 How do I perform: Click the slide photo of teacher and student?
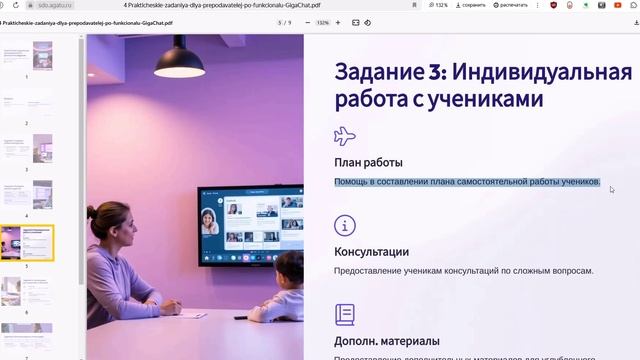[x=195, y=197]
